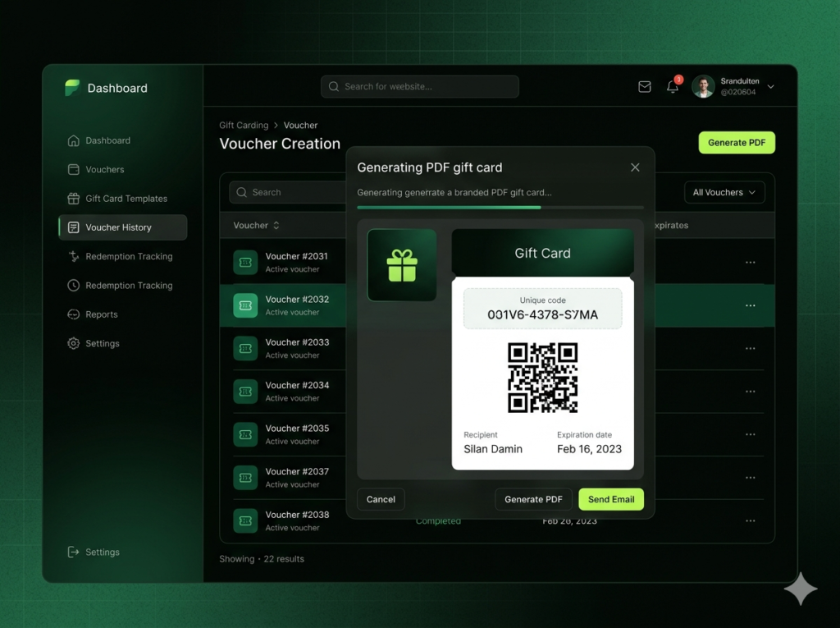This screenshot has width=840, height=628.
Task: Click the ticket icon for Voucher #2034
Action: [245, 392]
